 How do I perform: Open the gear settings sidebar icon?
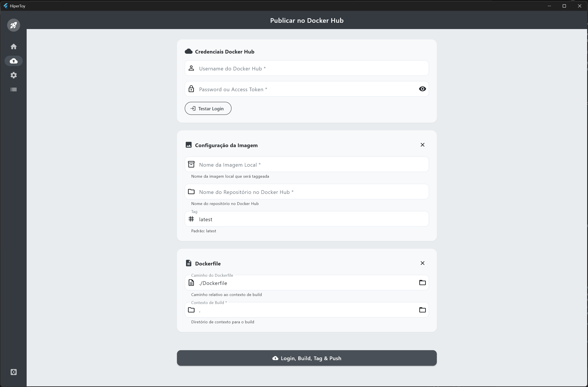pos(14,75)
